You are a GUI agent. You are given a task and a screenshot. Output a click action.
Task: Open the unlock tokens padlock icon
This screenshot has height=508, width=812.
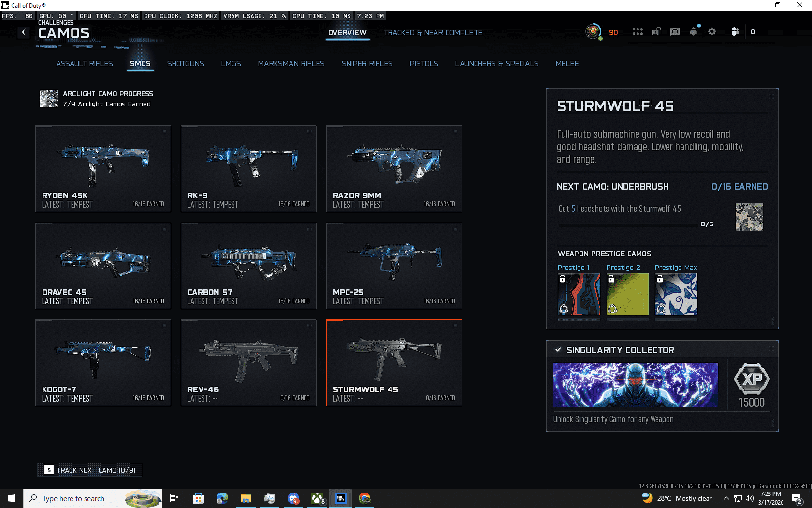tap(656, 32)
